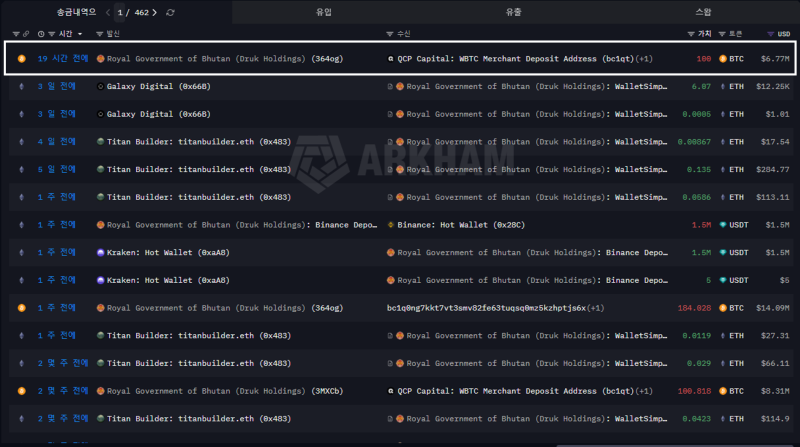This screenshot has width=800, height=447.
Task: Select the 송금내역 tab
Action: (x=76, y=12)
